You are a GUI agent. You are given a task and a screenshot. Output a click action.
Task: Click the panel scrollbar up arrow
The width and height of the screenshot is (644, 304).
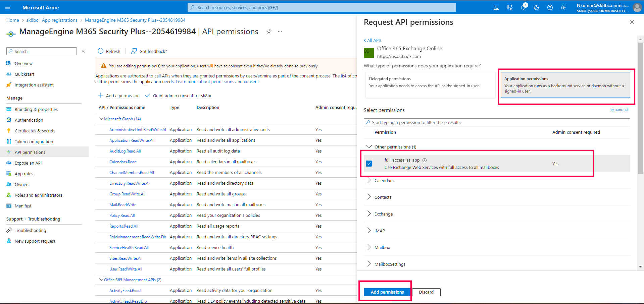click(x=641, y=39)
